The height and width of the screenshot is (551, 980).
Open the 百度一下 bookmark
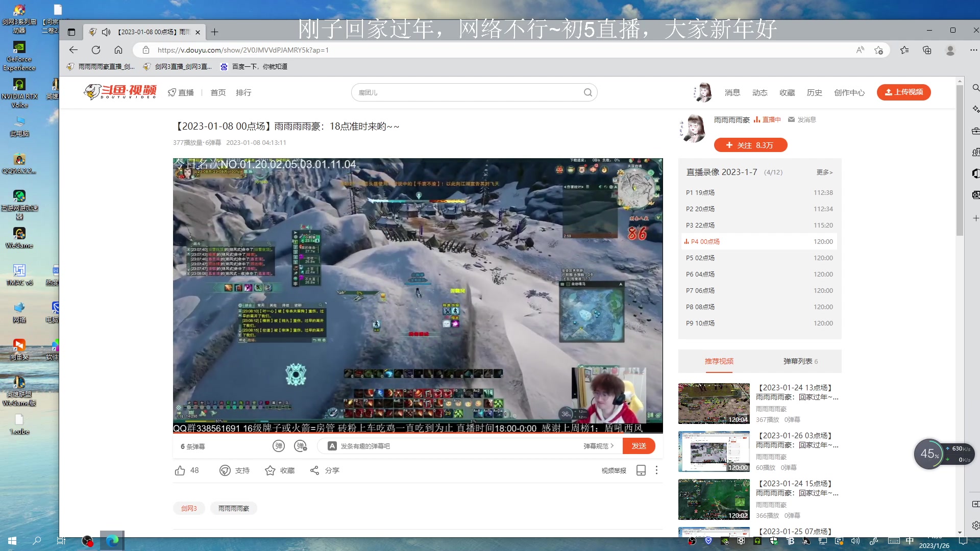254,67
